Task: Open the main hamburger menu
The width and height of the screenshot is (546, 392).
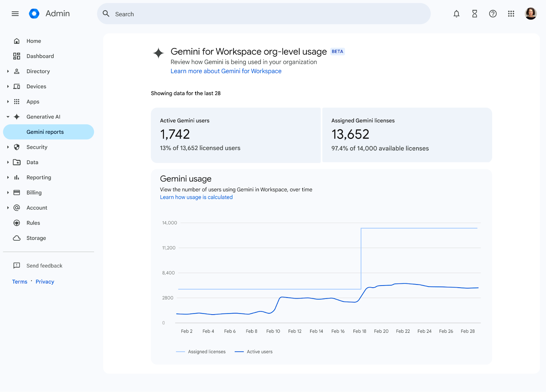Action: coord(15,14)
